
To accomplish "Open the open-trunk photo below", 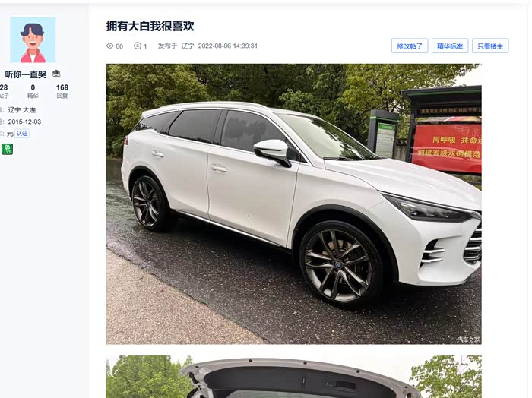I will (294, 377).
